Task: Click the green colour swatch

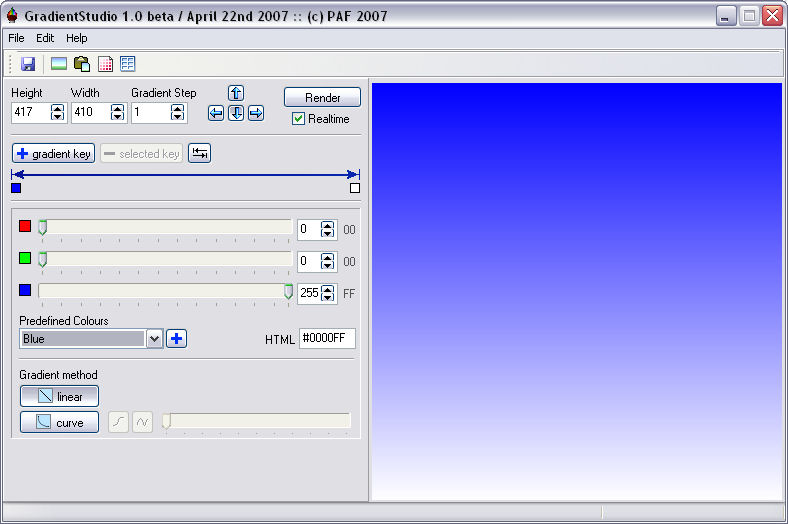Action: coord(25,258)
